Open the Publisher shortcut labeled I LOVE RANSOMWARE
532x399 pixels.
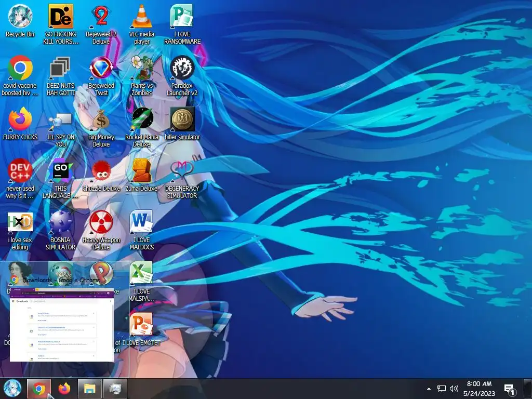click(182, 24)
